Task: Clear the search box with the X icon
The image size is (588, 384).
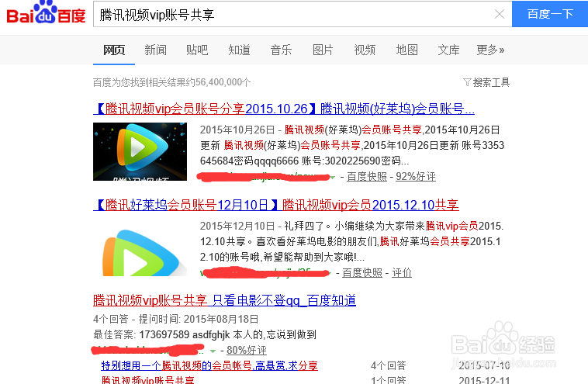Action: click(499, 14)
